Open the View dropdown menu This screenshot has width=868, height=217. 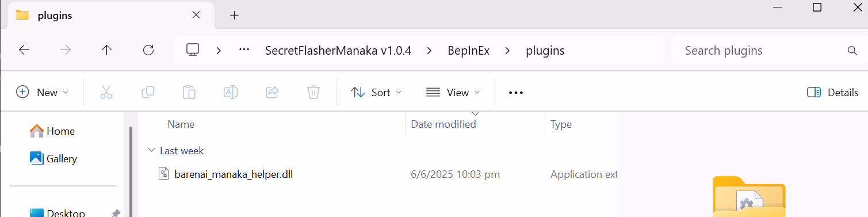pyautogui.click(x=453, y=92)
